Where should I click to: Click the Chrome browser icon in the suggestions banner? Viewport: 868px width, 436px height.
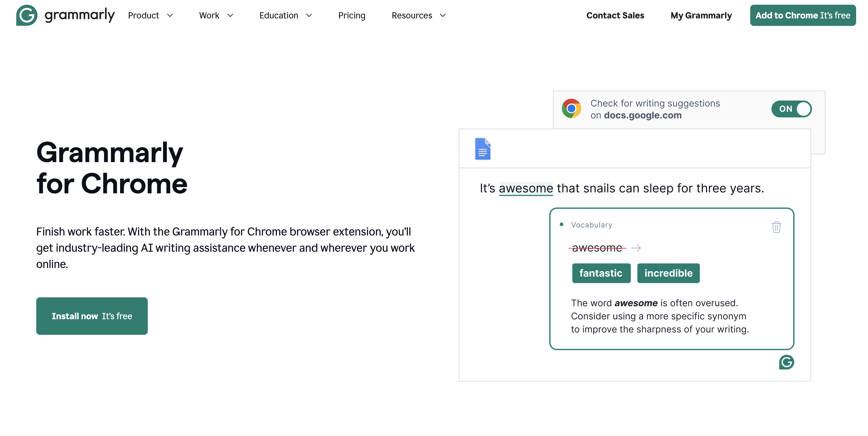[x=571, y=108]
